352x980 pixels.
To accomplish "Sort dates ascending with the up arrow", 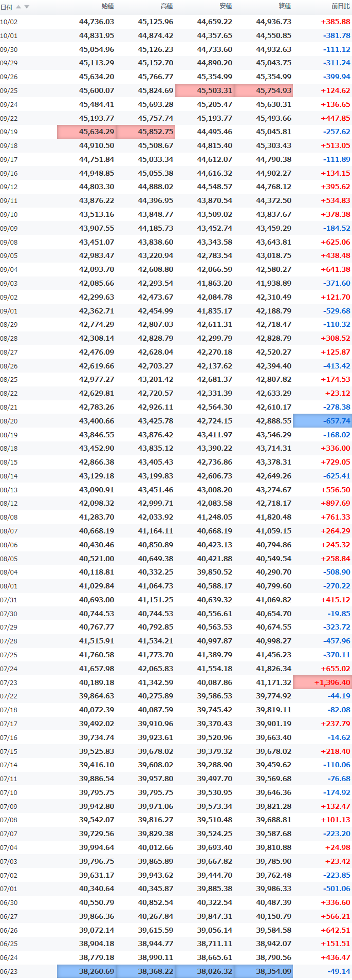I will pos(18,7).
